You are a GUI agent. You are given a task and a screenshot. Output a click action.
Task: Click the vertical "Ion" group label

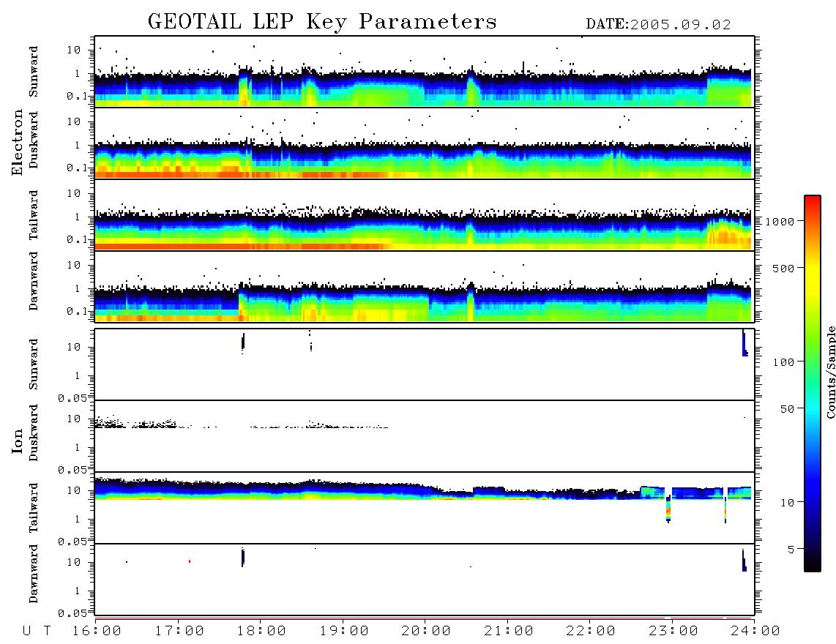(x=17, y=441)
